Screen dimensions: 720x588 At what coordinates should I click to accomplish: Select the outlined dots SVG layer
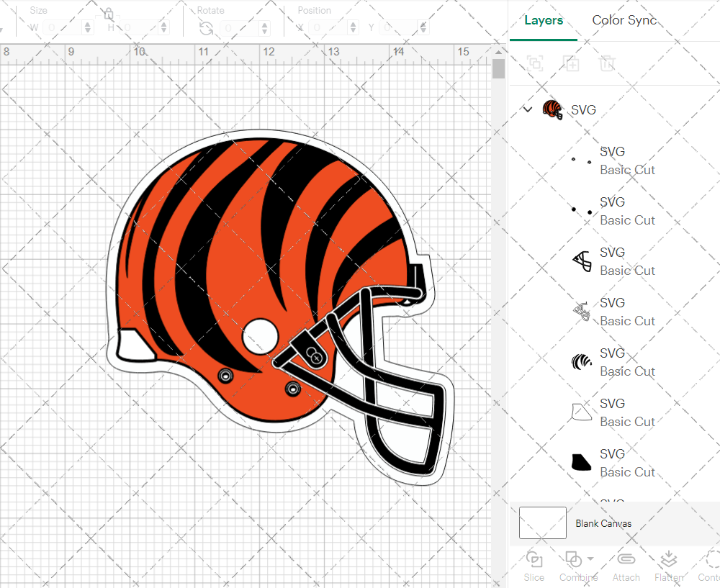(x=614, y=160)
